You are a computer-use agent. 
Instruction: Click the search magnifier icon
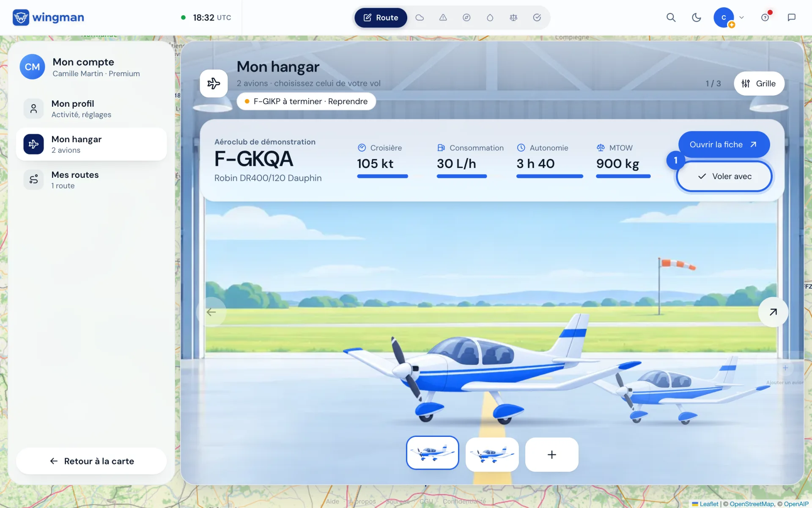coord(671,17)
